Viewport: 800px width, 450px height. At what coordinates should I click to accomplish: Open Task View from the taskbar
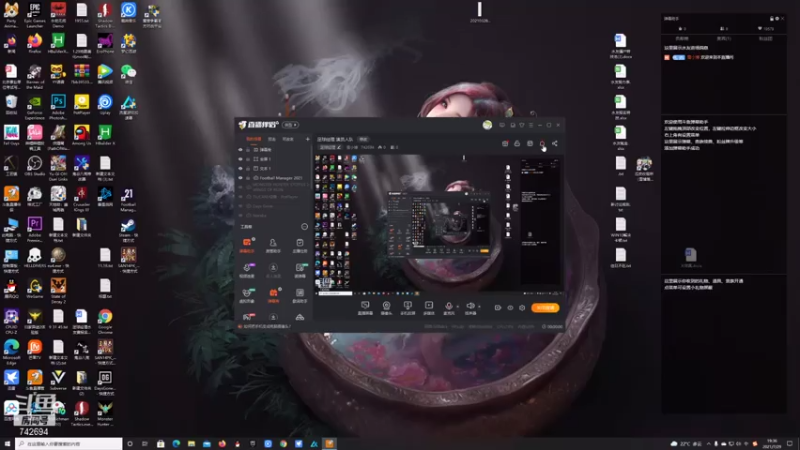point(145,444)
